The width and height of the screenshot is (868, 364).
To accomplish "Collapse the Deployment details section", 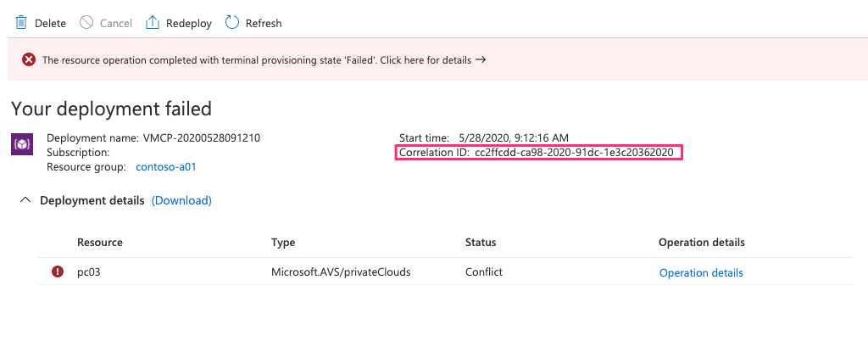I will 25,200.
